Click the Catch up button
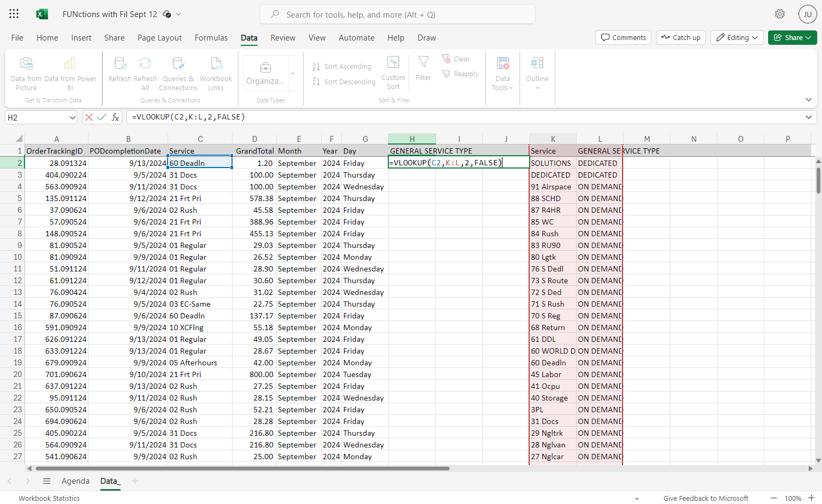This screenshot has height=504, width=822. pyautogui.click(x=681, y=38)
